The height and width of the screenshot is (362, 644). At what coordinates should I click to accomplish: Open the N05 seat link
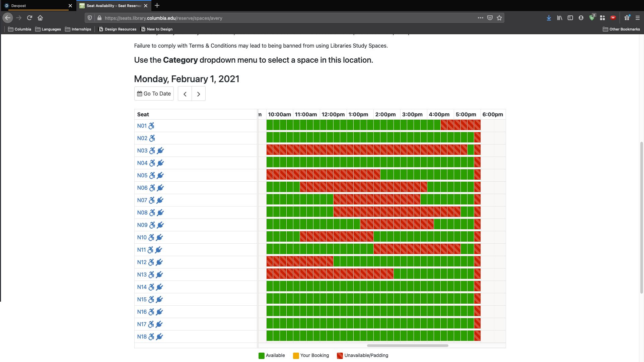point(142,175)
